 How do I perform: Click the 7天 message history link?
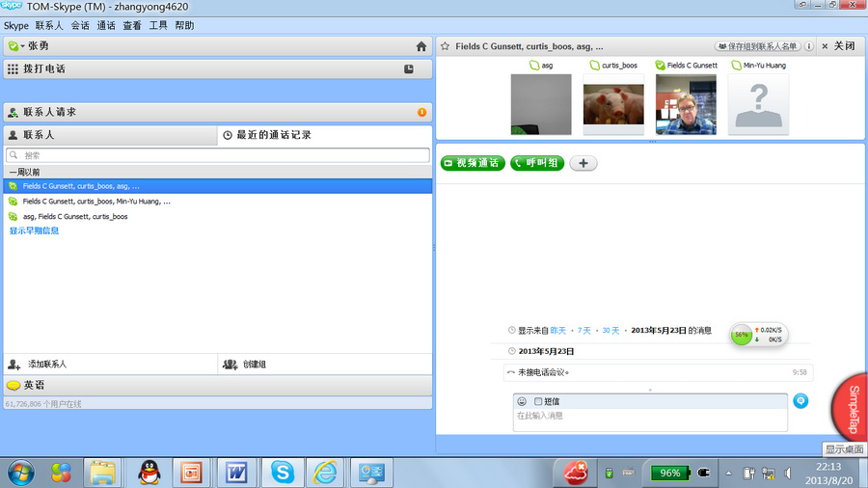tap(584, 331)
